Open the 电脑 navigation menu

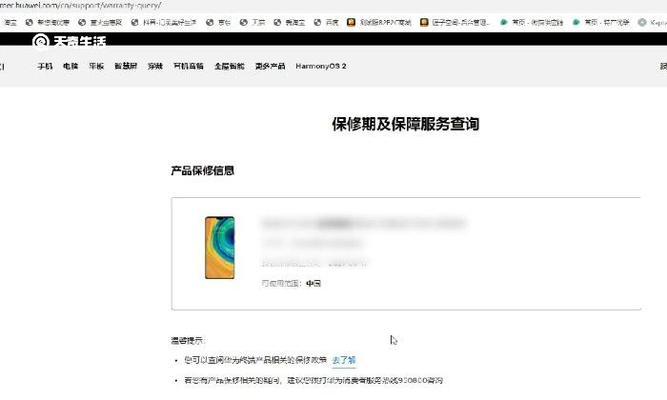pos(71,66)
